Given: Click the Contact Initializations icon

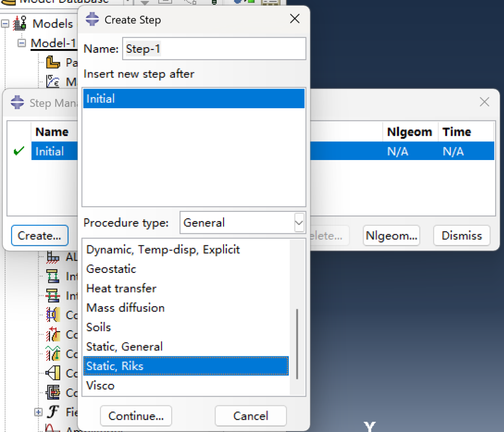Looking at the screenshot, I should pos(53,334).
